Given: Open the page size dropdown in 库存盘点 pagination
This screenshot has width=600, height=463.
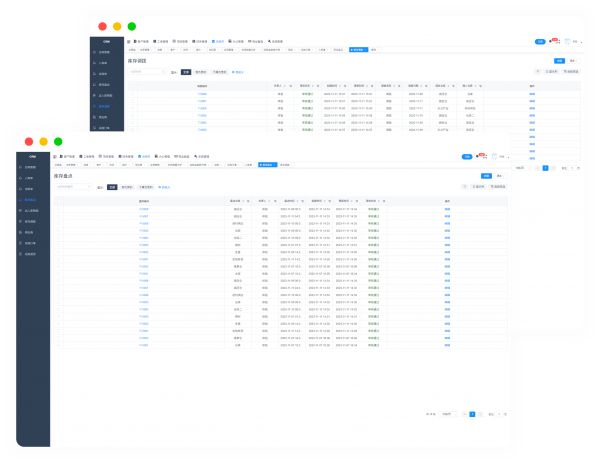Looking at the screenshot, I should pyautogui.click(x=447, y=413).
